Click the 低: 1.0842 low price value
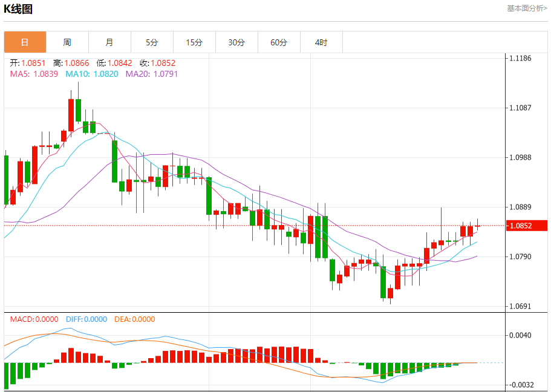 coord(114,63)
